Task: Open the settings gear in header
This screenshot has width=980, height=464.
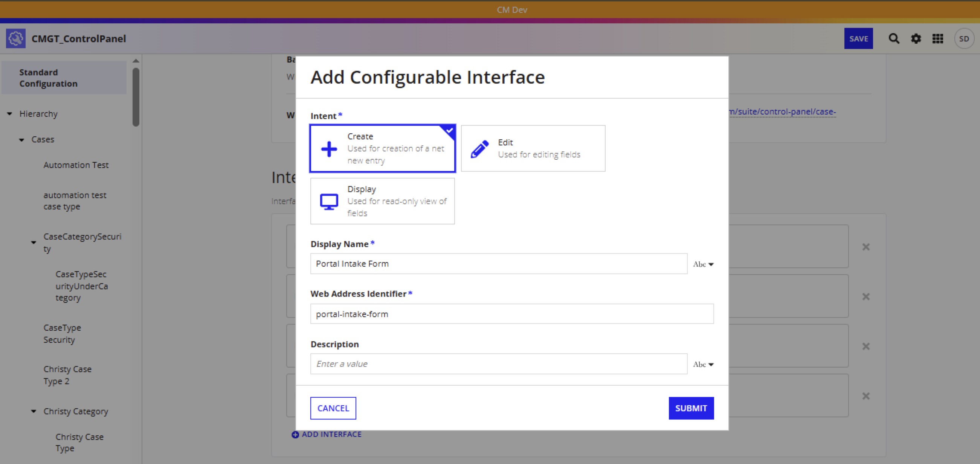Action: click(x=916, y=38)
